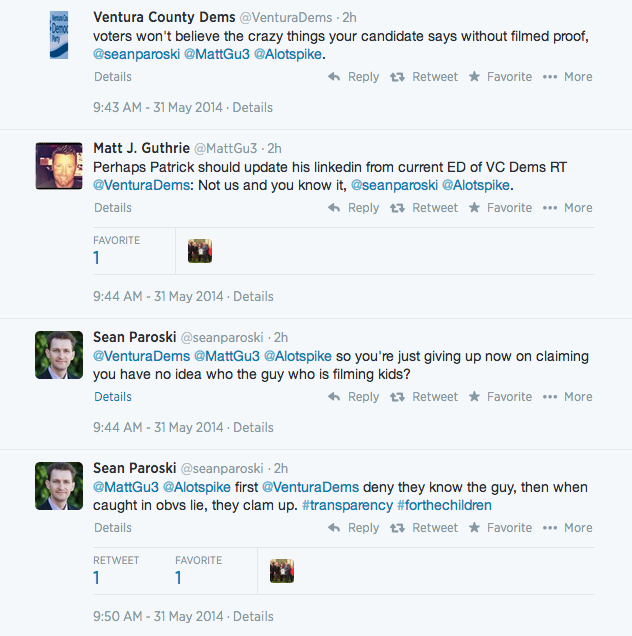
Task: Open More options on Ventura County Dems tweet
Action: (x=568, y=77)
